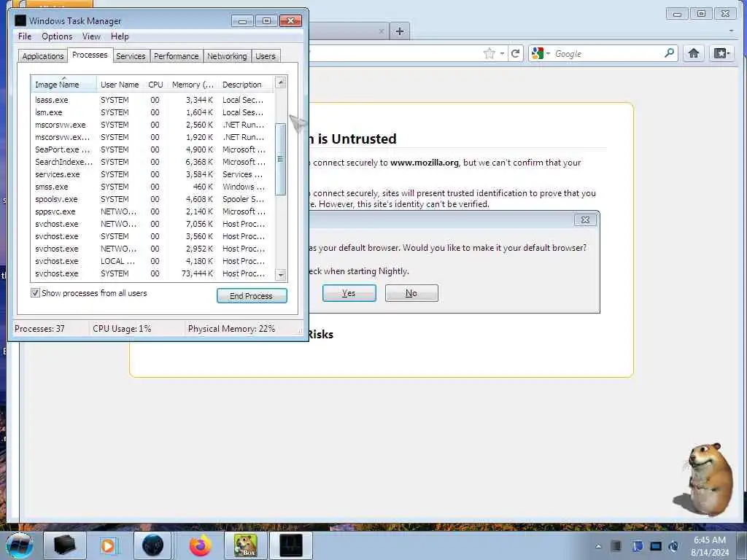Open the bookmark star dropdown arrow
Image resolution: width=747 pixels, height=560 pixels.
point(502,54)
